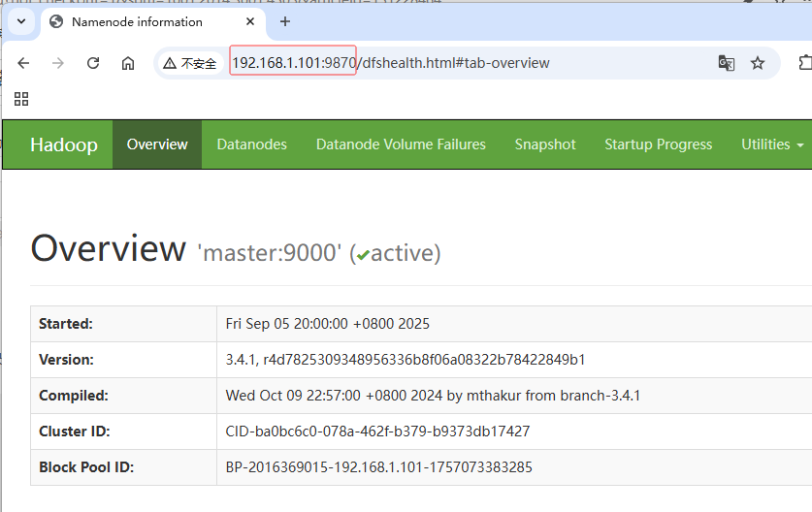Open Datanode Volume Failures tab

401,144
